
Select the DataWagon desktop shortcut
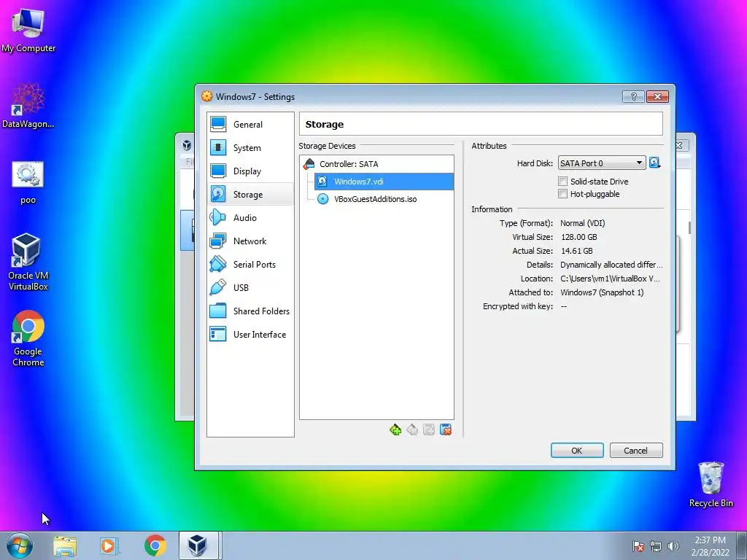coord(28,105)
